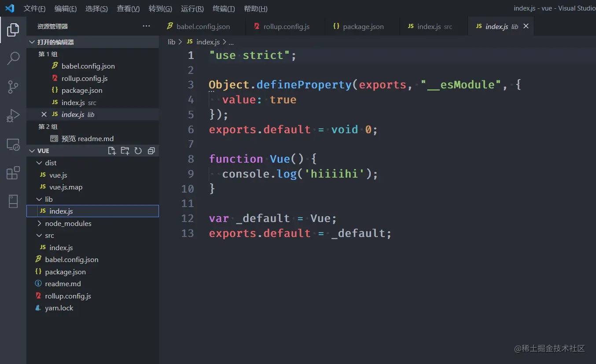Create a new folder in the VUE section

tap(125, 151)
